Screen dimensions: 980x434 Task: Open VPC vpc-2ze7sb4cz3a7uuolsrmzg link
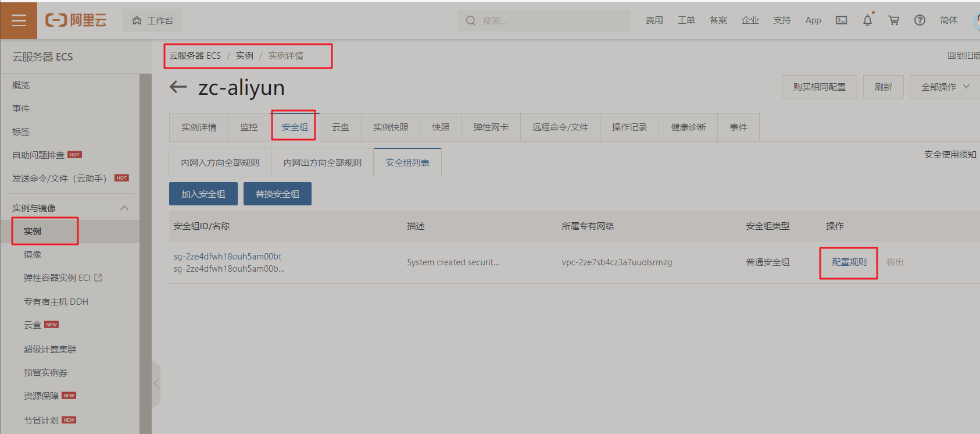(617, 262)
